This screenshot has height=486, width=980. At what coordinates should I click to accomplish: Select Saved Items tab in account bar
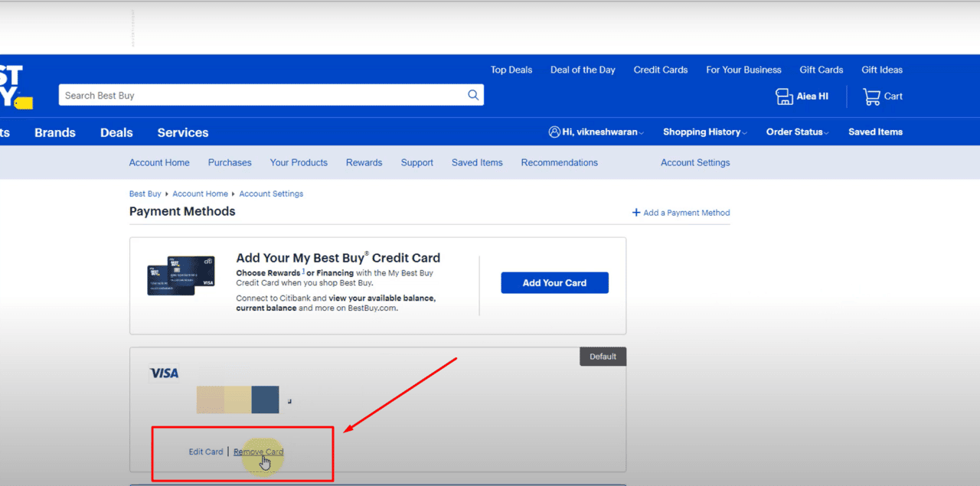tap(477, 162)
